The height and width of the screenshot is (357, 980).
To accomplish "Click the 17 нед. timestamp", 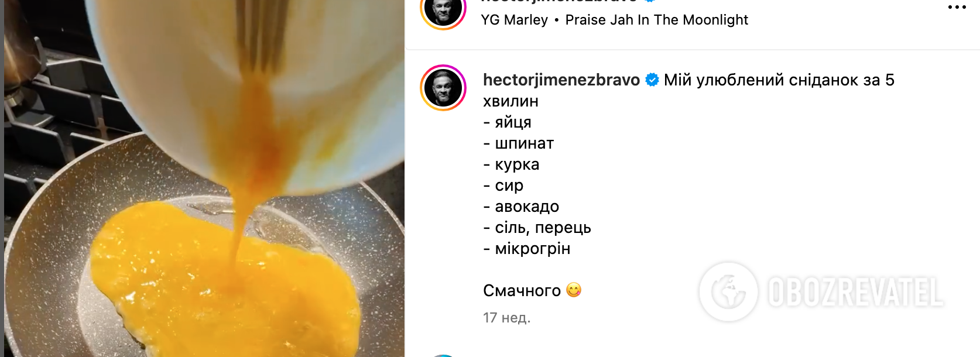I will (506, 318).
